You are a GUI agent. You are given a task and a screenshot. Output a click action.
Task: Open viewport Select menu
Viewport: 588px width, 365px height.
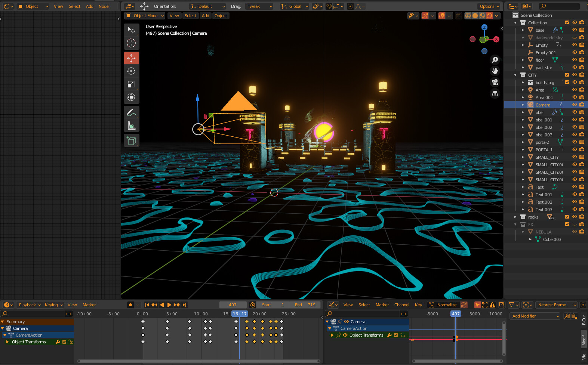pyautogui.click(x=190, y=16)
